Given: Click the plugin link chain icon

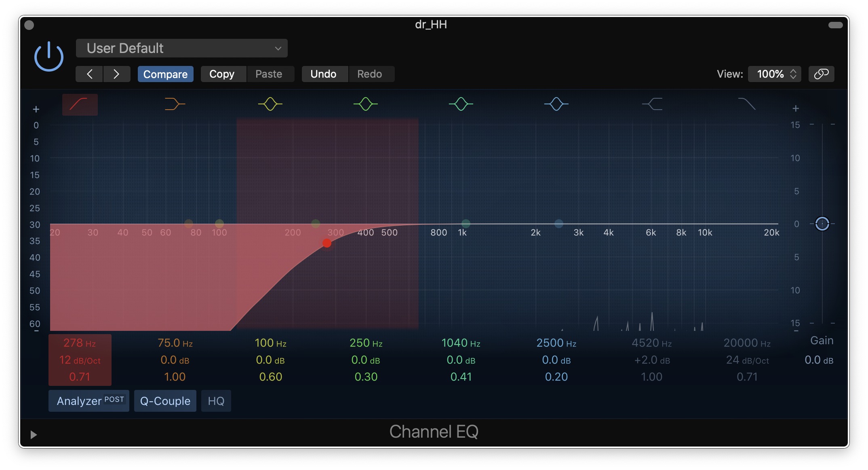Looking at the screenshot, I should pos(821,74).
